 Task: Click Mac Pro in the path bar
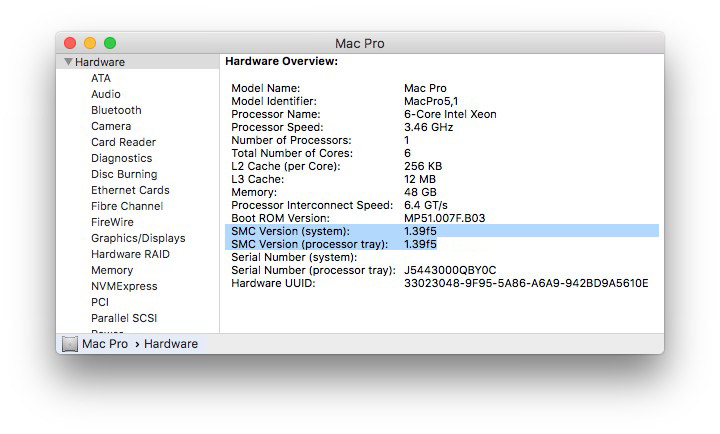(105, 344)
